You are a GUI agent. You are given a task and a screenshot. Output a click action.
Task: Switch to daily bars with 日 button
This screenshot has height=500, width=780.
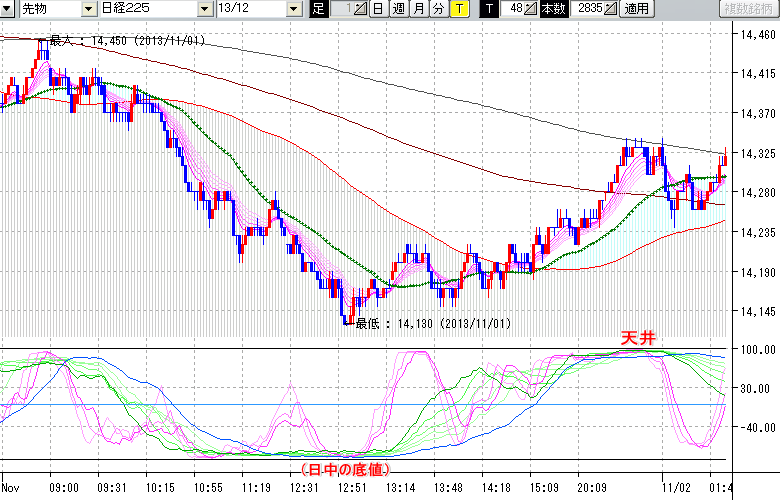378,9
